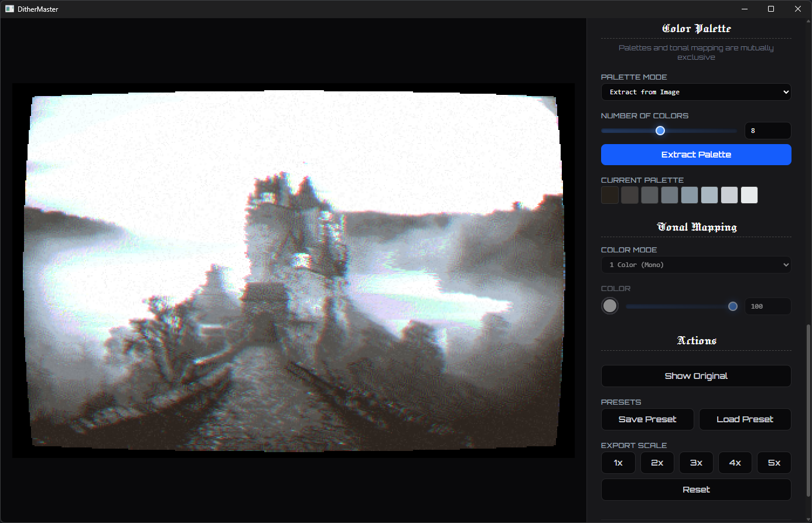
Task: Close the DitherMaster window
Action: tap(798, 9)
